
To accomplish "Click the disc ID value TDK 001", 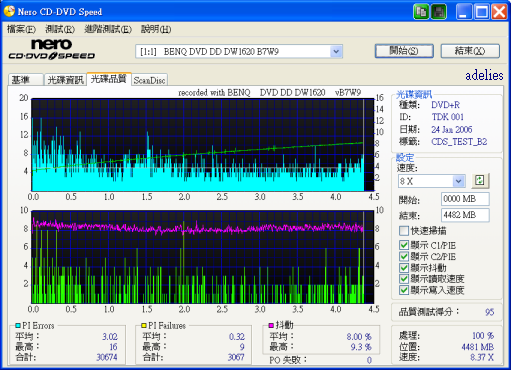I will [448, 117].
